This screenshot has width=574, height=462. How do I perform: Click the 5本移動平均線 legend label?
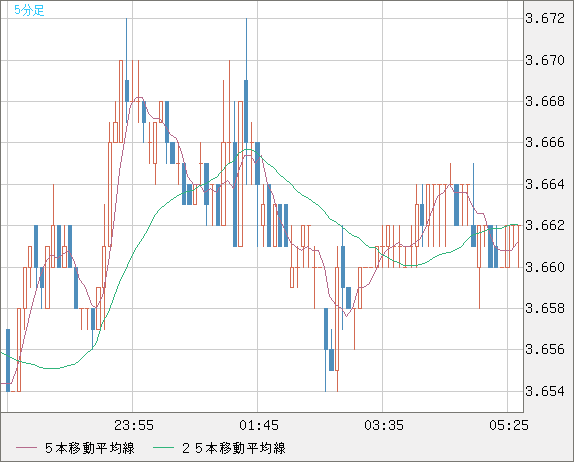(90, 448)
